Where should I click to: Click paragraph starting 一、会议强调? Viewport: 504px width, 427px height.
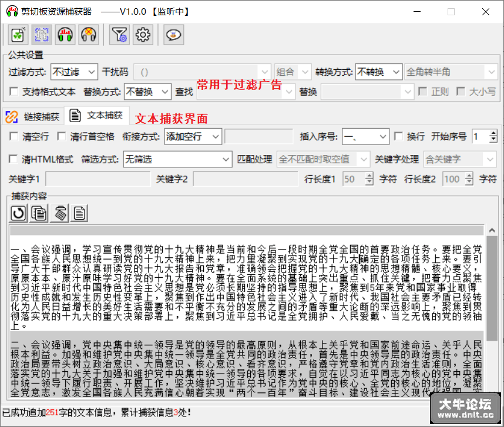tap(246, 287)
